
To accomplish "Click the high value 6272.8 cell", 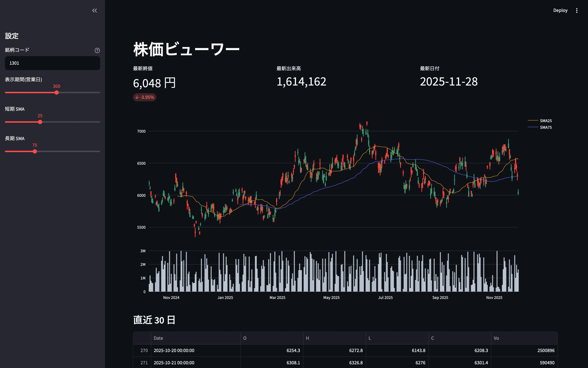I will pos(335,350).
